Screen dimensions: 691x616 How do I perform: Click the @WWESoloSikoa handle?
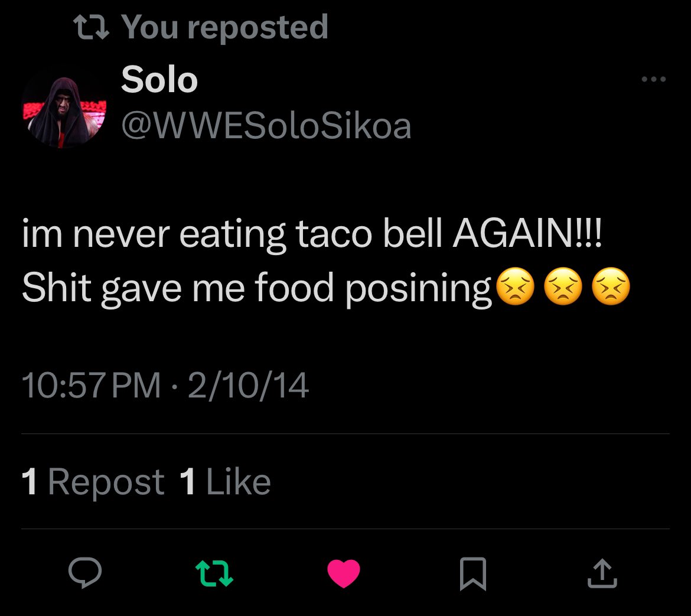pyautogui.click(x=266, y=125)
